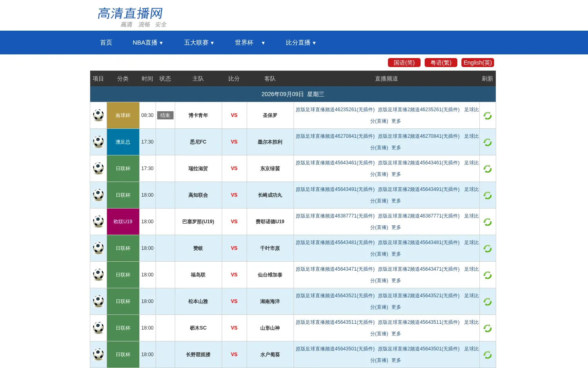Image resolution: width=588 pixels, height=368 pixels.
Task: Click football icon in 博卡青年 row
Action: 98,115
